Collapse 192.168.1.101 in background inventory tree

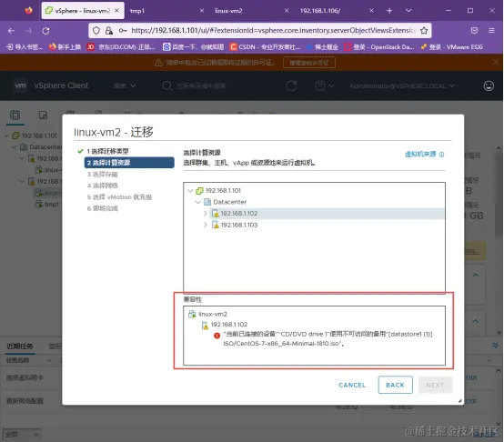click(x=6, y=136)
